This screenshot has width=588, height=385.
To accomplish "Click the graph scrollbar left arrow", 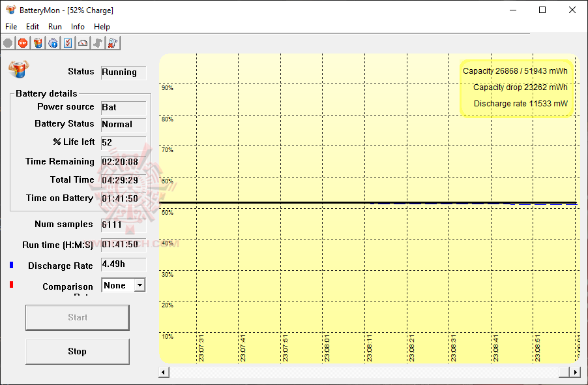I will pos(164,372).
